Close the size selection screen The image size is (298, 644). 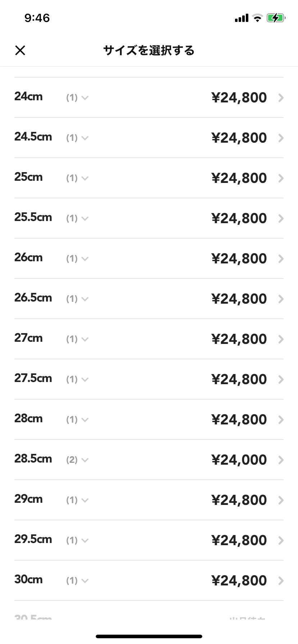(20, 50)
